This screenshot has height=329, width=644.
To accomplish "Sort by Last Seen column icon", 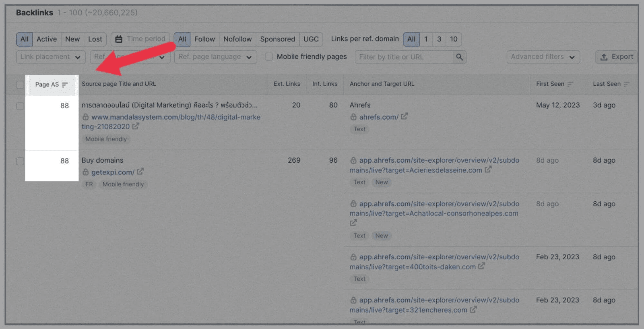I will pos(626,84).
